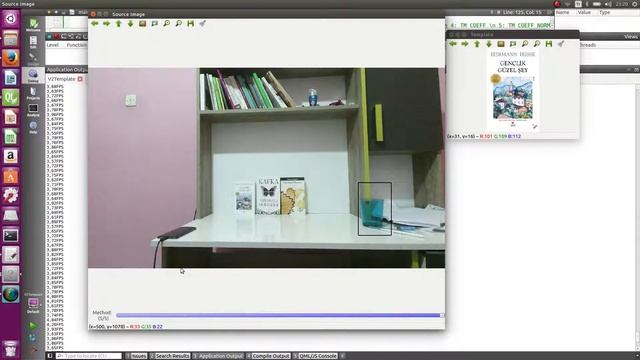The height and width of the screenshot is (360, 640).
Task: Select the V2Template application output tab
Action: 61,79
